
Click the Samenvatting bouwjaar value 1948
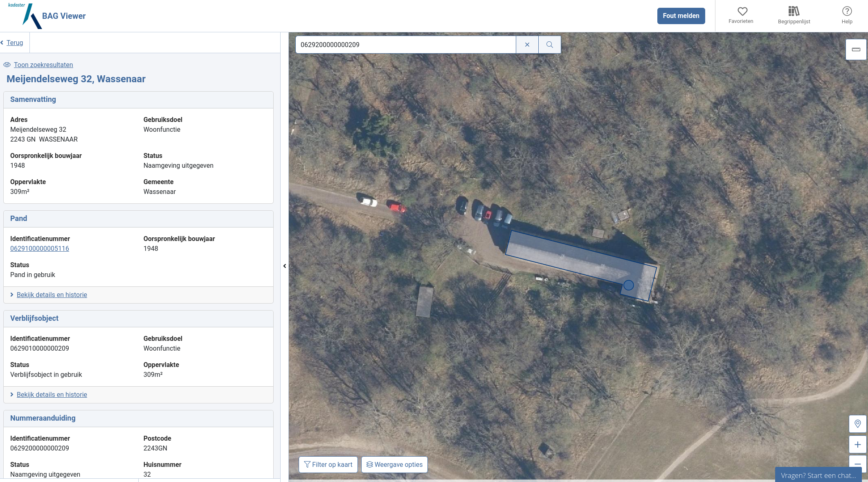(x=18, y=165)
